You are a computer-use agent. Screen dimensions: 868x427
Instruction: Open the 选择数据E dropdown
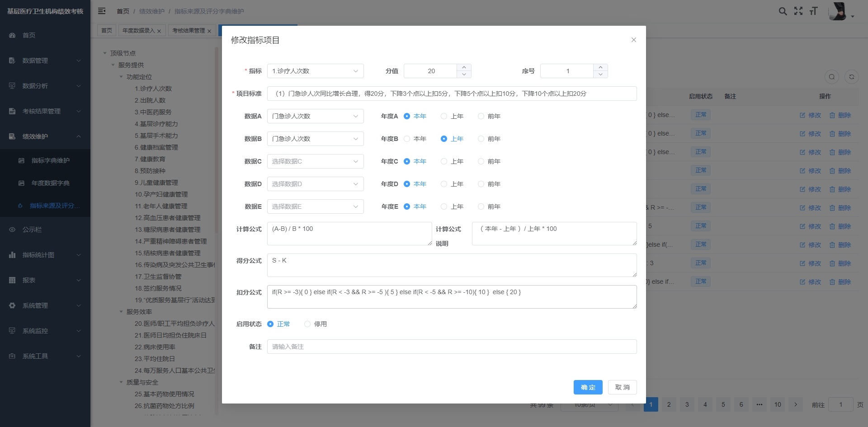click(316, 206)
